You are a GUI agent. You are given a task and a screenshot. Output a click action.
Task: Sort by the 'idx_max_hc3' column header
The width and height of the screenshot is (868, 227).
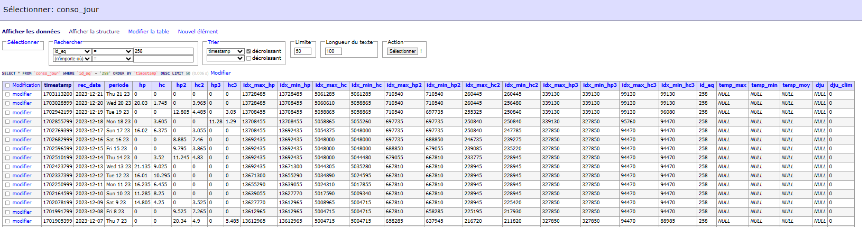[x=639, y=85]
